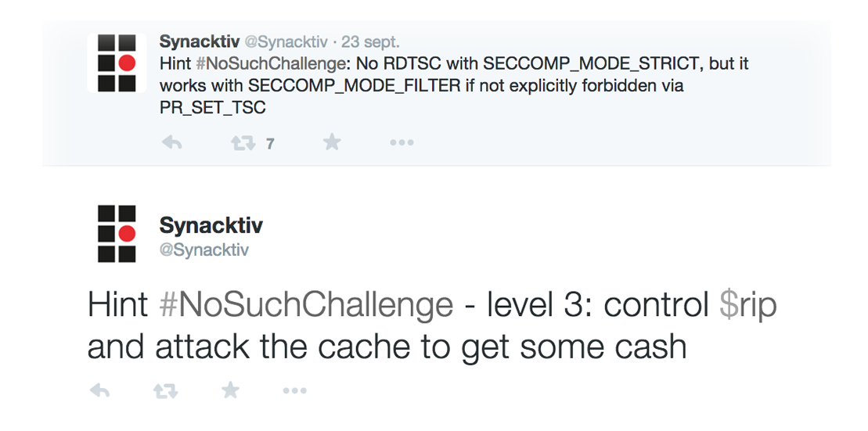
Task: Favorite the top hint tweet with star
Action: pyautogui.click(x=332, y=142)
